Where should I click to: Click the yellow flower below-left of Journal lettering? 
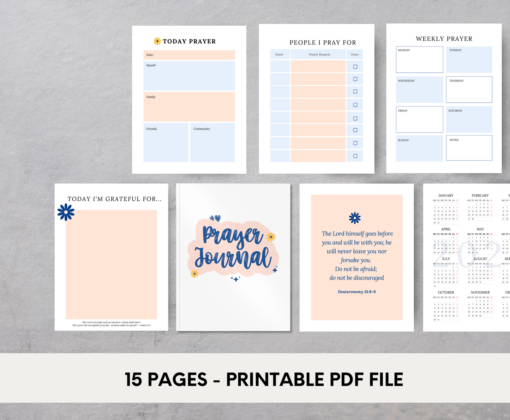pyautogui.click(x=194, y=274)
